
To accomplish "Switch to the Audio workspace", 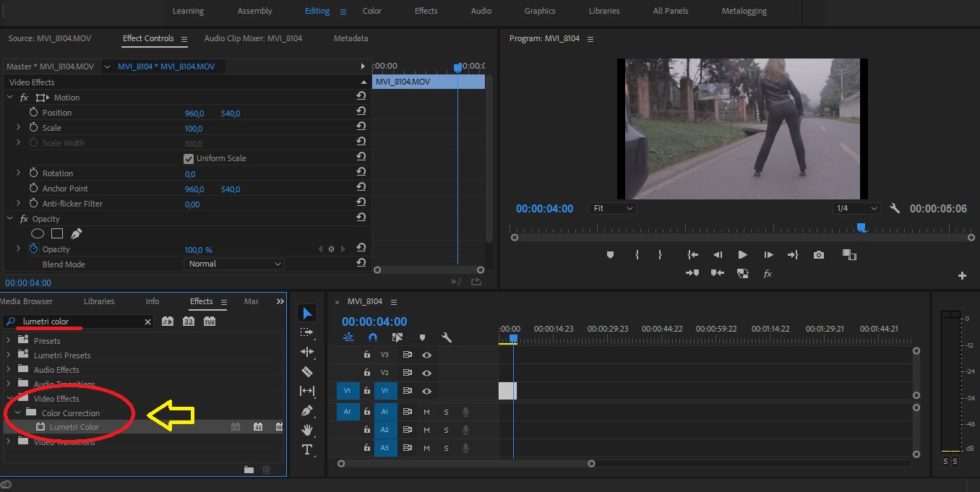I will click(481, 11).
